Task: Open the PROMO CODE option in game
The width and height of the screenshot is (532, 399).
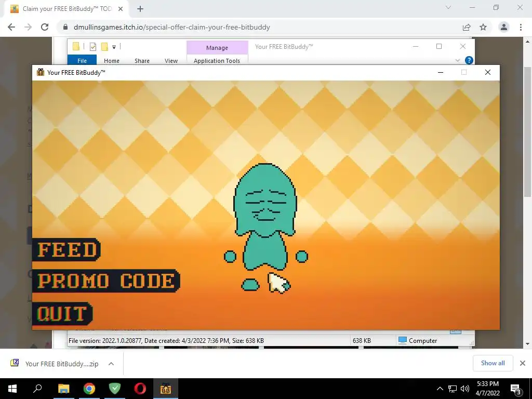Action: (x=106, y=281)
